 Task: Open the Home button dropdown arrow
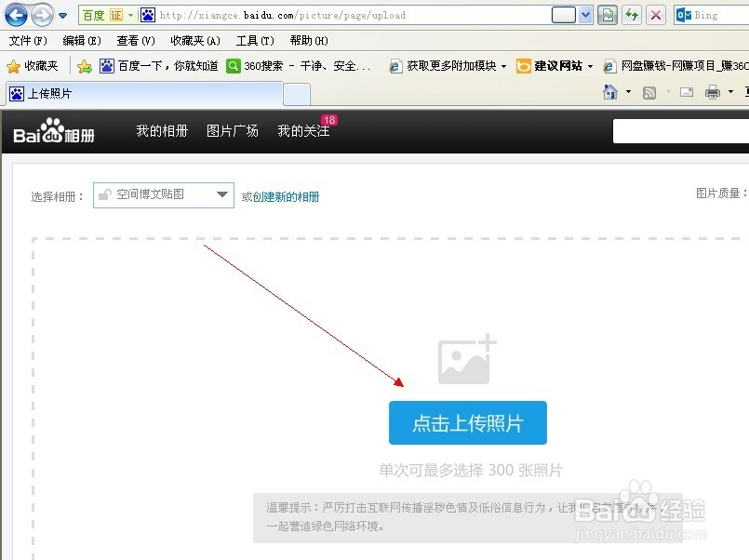(627, 91)
